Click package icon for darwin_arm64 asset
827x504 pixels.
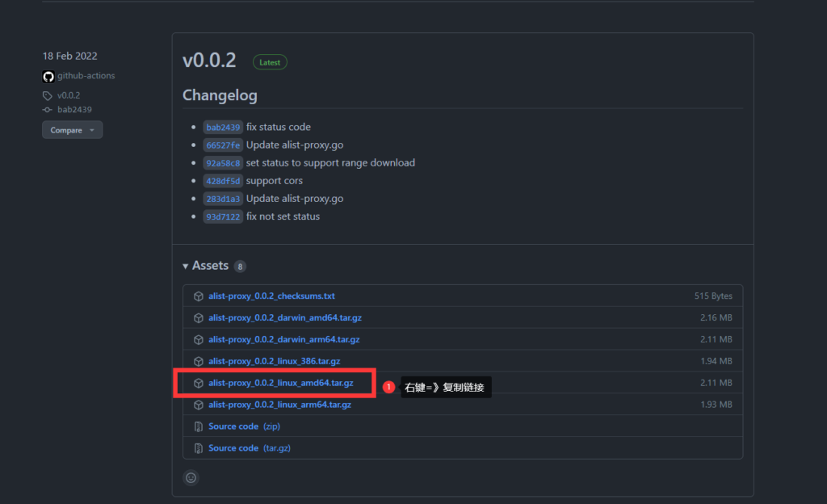coord(199,339)
